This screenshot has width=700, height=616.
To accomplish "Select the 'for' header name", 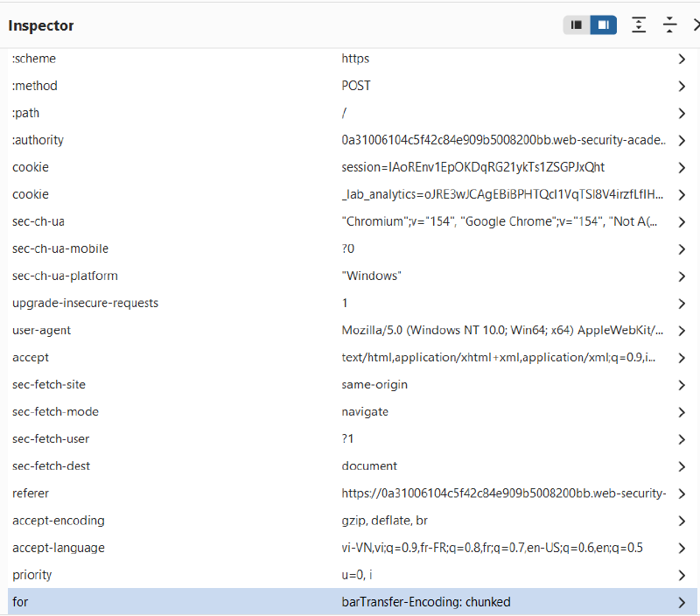I will (20, 602).
